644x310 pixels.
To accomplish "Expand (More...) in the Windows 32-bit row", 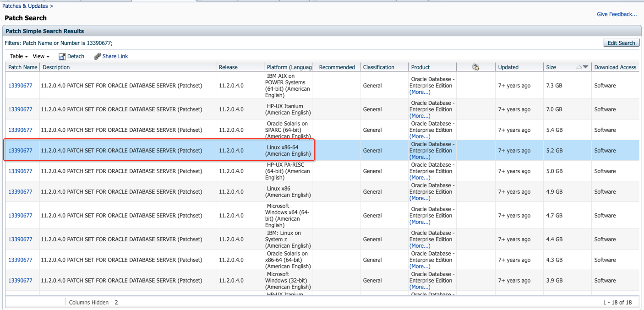I will tap(420, 287).
